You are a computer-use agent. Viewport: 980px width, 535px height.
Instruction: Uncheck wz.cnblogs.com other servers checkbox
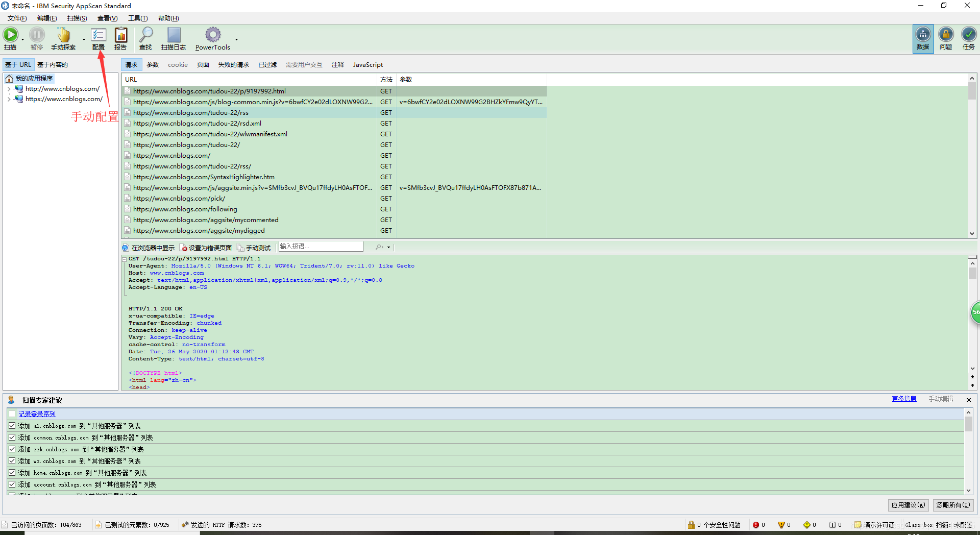[x=12, y=460]
